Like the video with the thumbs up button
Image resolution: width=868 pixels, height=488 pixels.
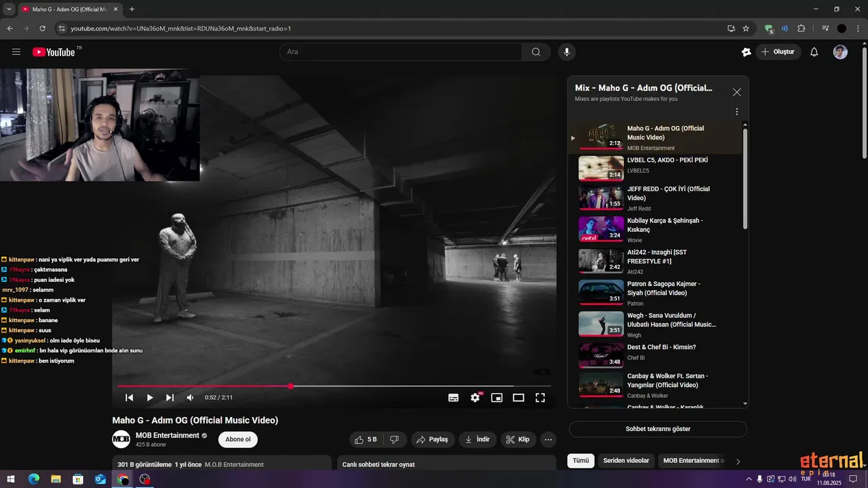[x=366, y=440]
